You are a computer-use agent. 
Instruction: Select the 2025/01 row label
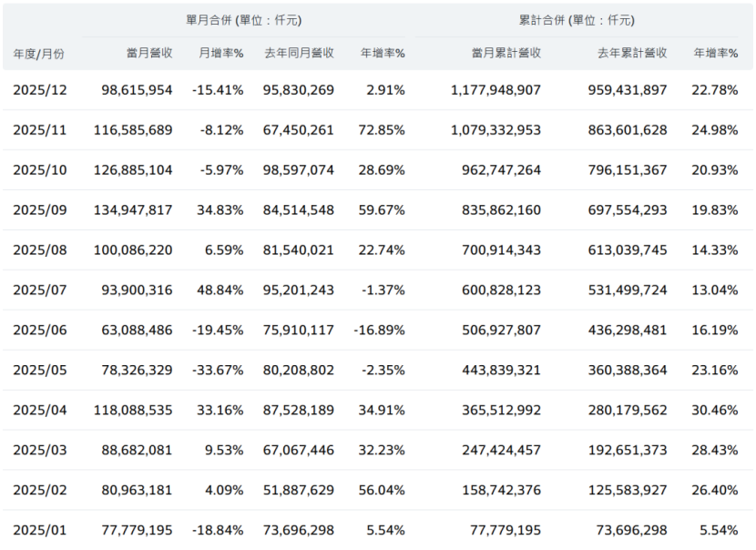point(40,530)
